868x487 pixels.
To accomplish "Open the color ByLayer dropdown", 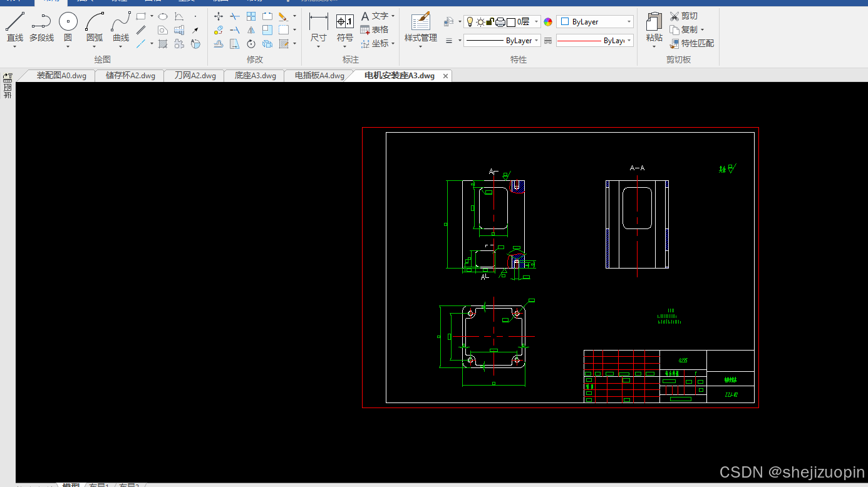I will (x=595, y=22).
